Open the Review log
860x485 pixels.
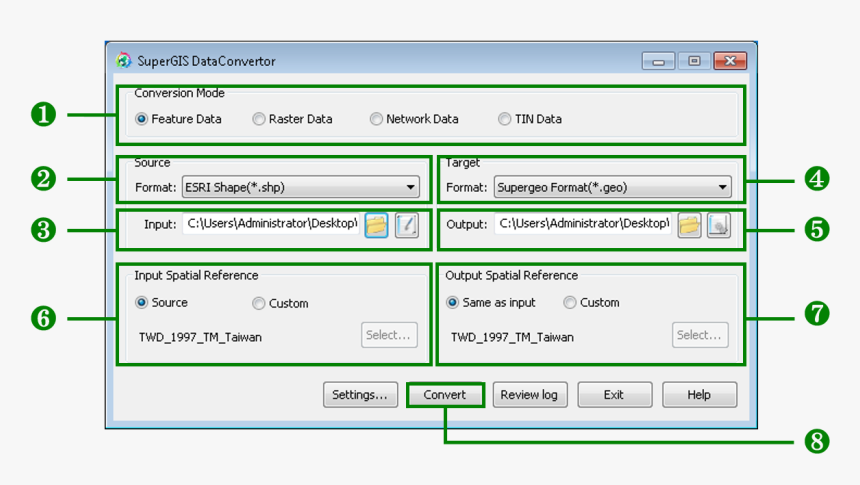click(530, 395)
